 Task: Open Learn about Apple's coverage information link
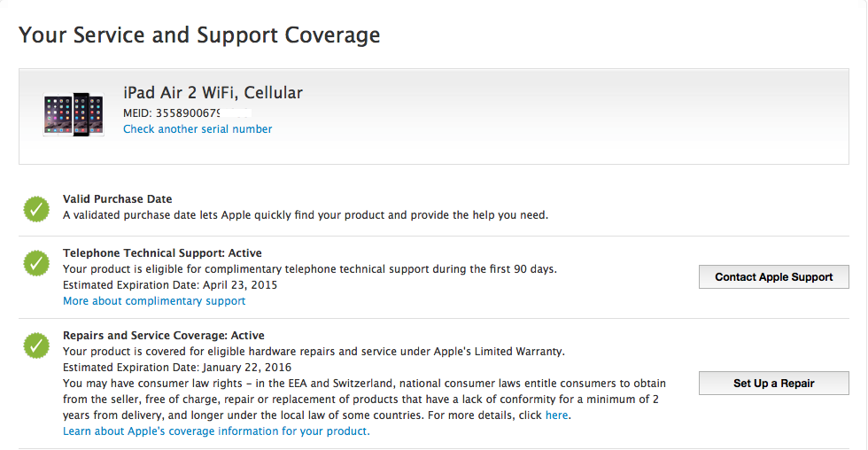point(216,431)
